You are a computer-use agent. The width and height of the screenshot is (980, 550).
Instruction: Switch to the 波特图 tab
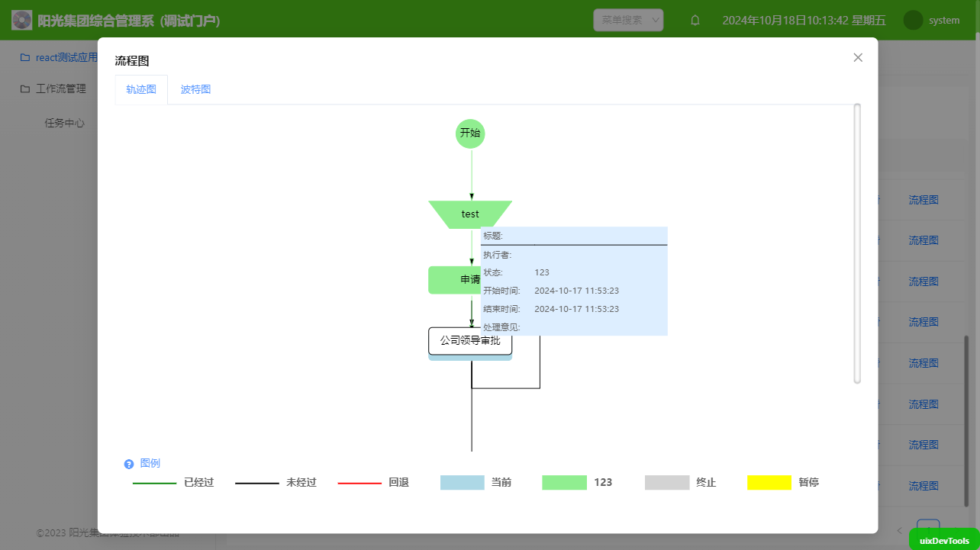pyautogui.click(x=195, y=89)
